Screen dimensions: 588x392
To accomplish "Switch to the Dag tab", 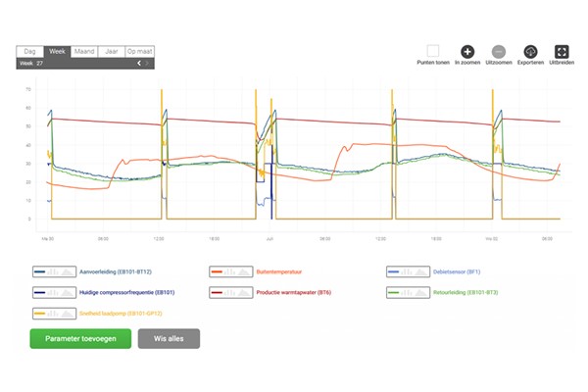I will click(30, 51).
